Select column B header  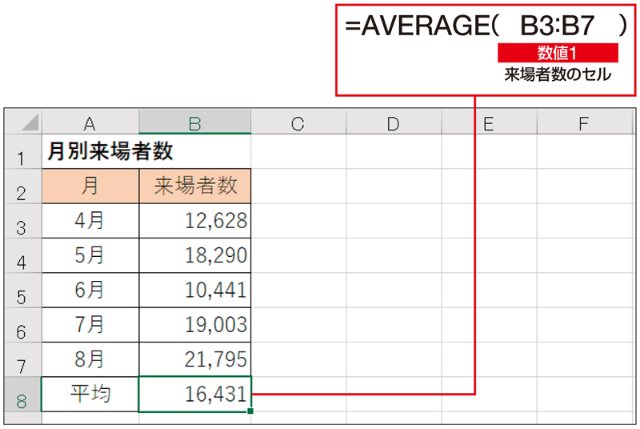pos(195,124)
